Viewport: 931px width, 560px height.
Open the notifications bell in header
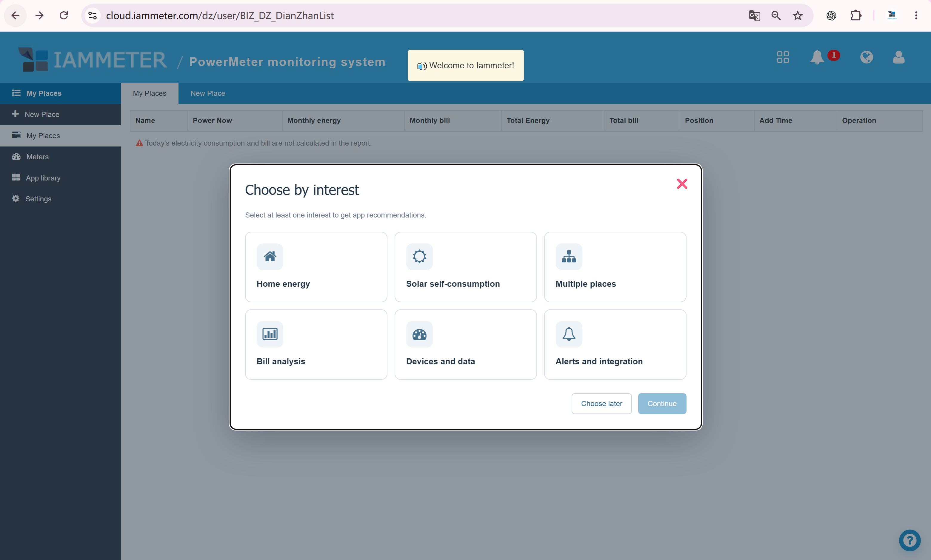pos(817,57)
